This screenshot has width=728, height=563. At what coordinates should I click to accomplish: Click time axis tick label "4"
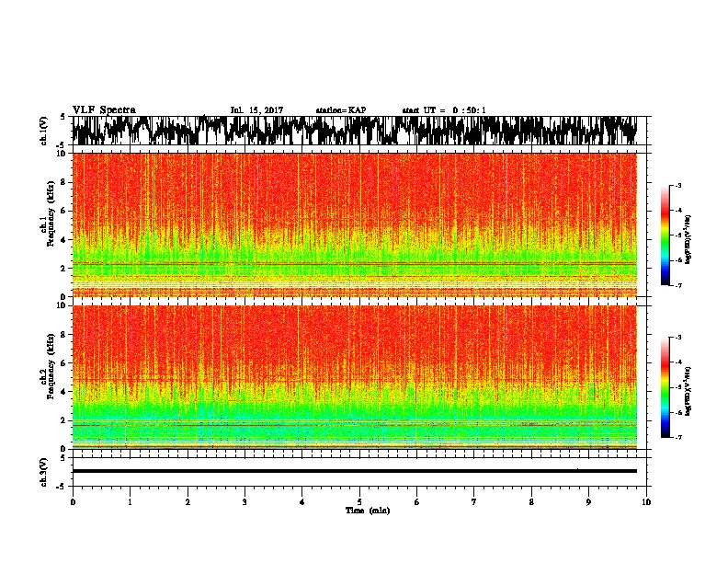302,501
